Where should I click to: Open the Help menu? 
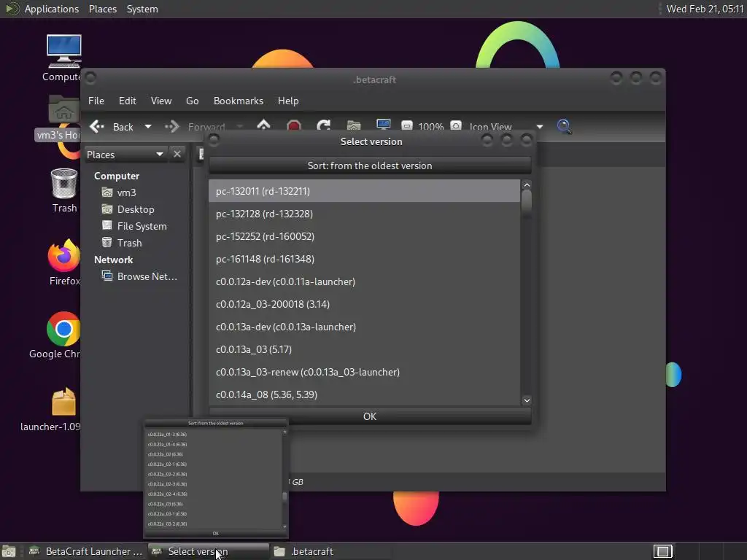click(x=288, y=101)
